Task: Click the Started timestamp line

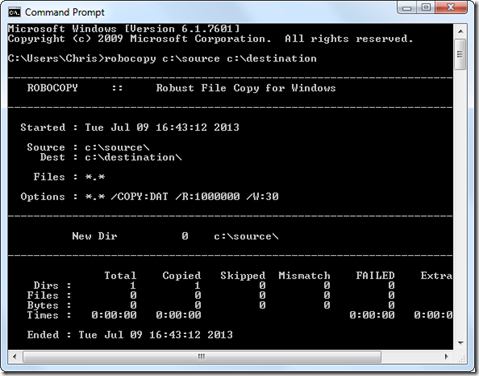Action: point(130,127)
